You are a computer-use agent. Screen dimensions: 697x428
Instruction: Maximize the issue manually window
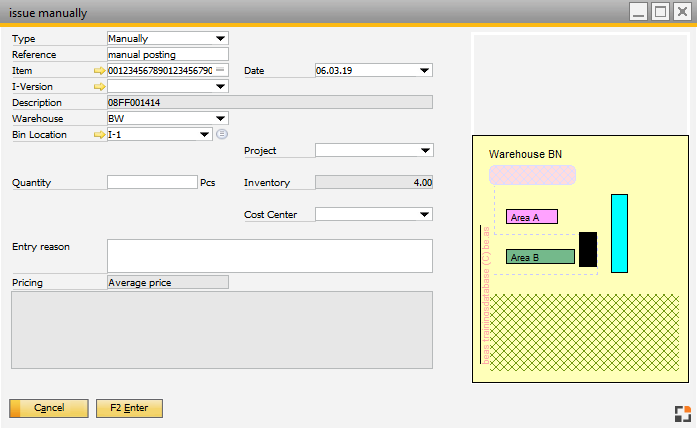click(x=660, y=12)
